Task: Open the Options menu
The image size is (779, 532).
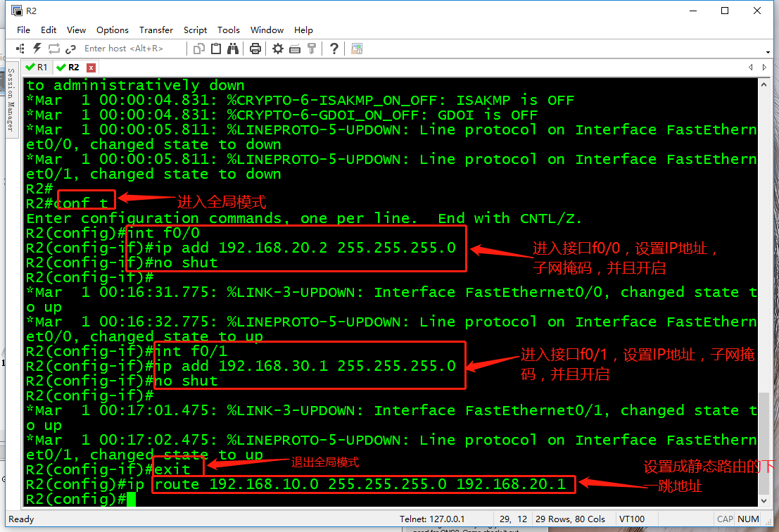Action: click(113, 30)
